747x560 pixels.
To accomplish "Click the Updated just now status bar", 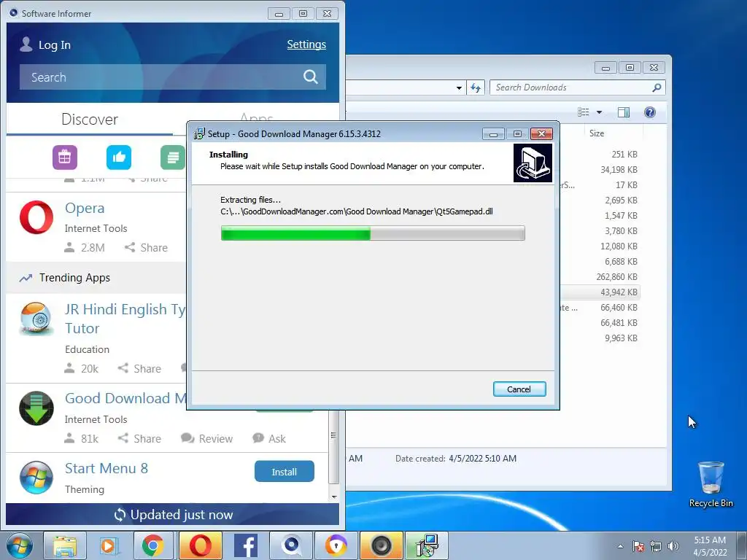I will pyautogui.click(x=172, y=514).
